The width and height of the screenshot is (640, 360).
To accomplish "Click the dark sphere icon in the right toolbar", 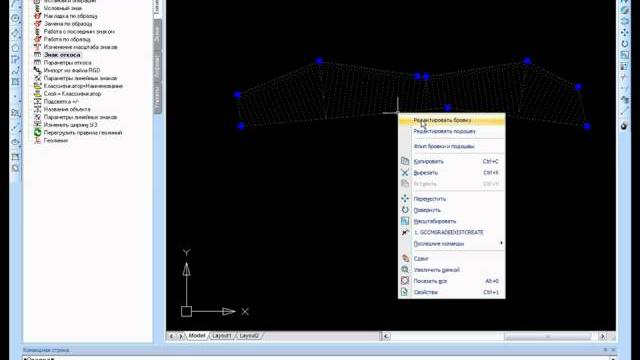I will pos(624,126).
